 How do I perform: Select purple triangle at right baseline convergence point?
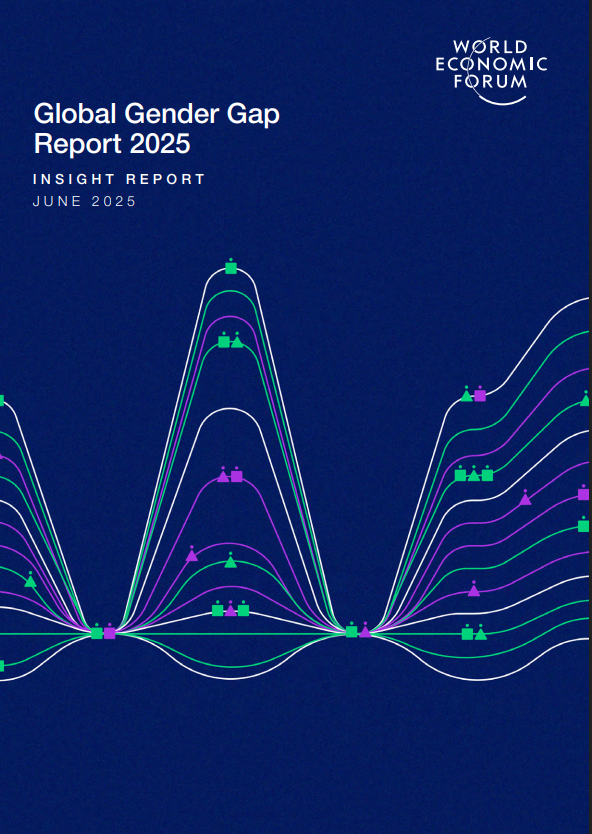365,631
